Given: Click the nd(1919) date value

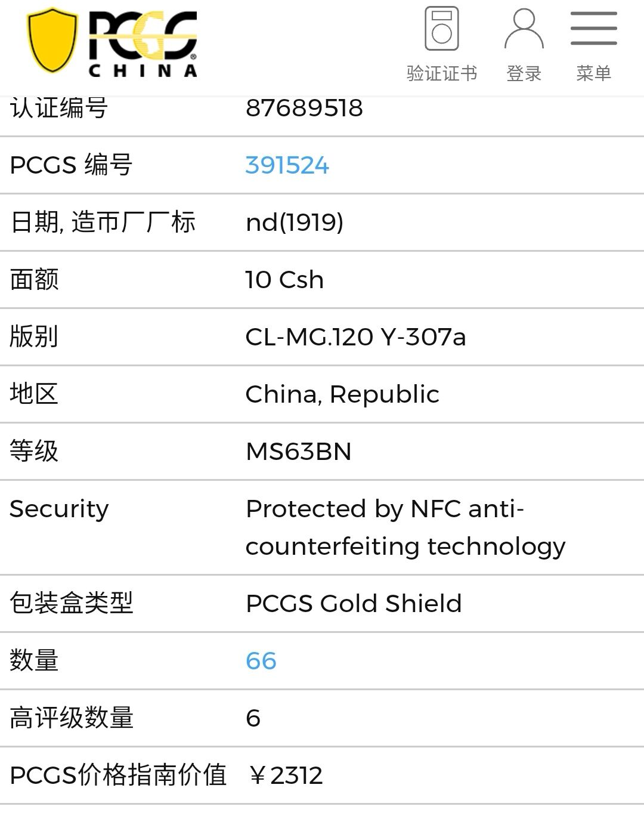Looking at the screenshot, I should coord(295,223).
